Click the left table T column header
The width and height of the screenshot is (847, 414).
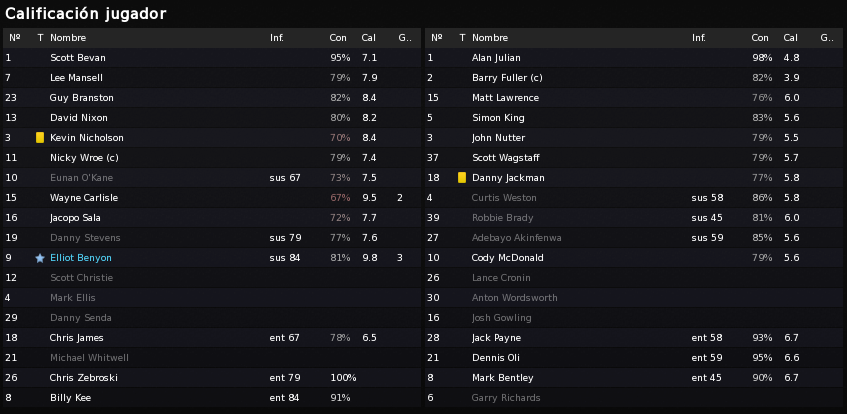click(x=40, y=38)
